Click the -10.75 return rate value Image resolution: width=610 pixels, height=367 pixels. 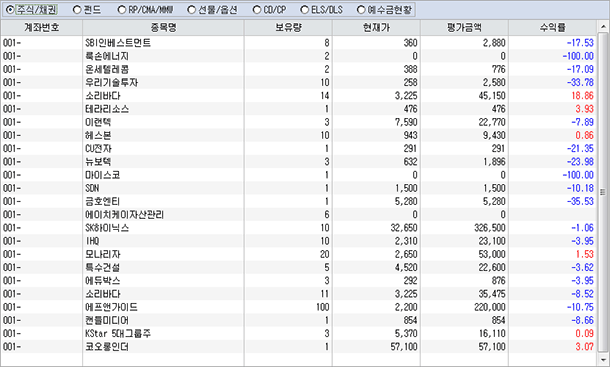coord(580,307)
